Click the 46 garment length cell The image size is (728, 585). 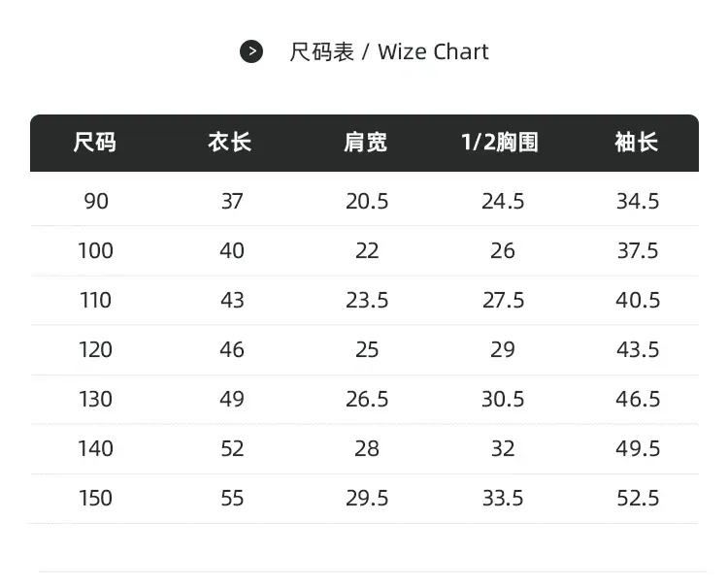tap(232, 349)
